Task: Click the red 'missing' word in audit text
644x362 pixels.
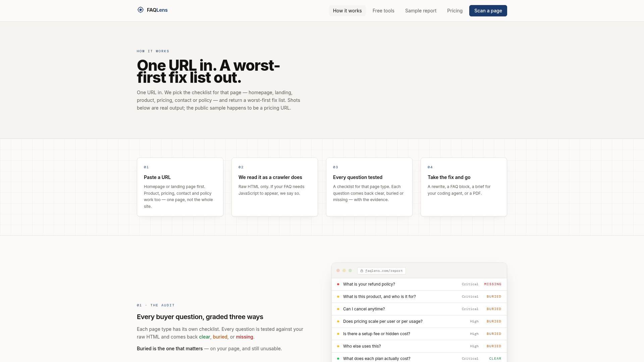Action: (245, 337)
